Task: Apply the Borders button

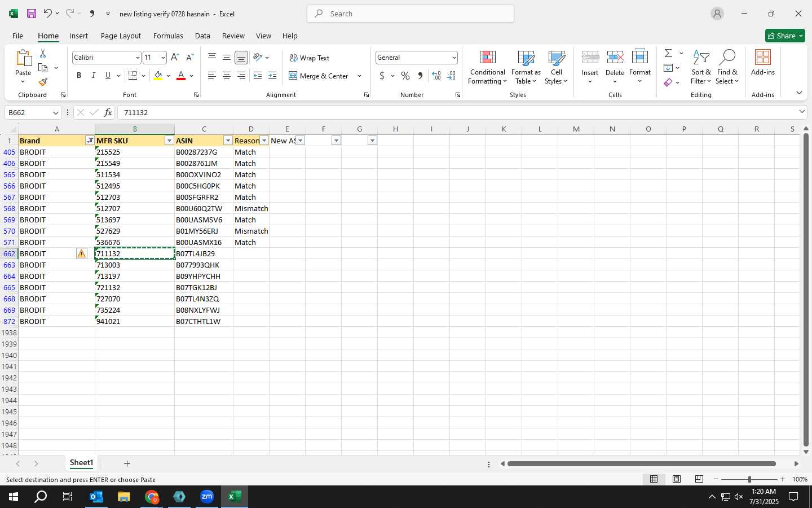Action: [x=133, y=76]
